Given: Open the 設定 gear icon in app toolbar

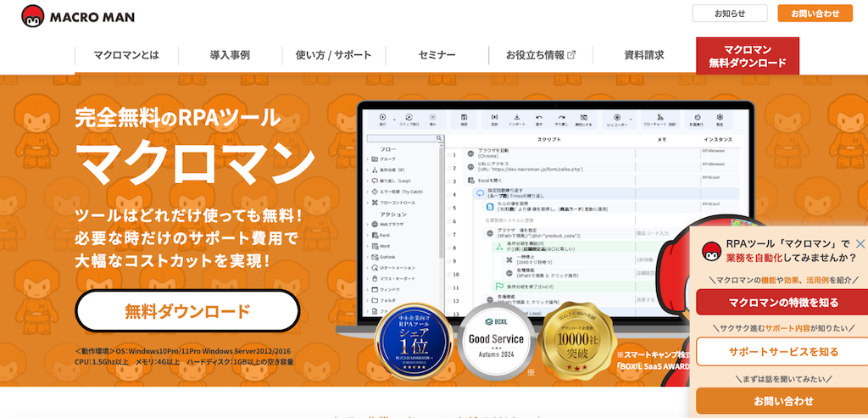Looking at the screenshot, I should tap(720, 117).
